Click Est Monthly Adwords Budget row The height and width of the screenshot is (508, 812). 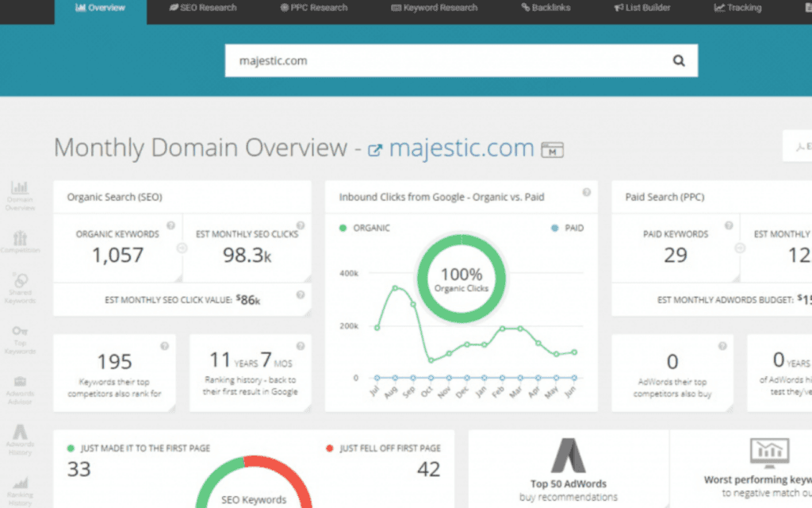(711, 299)
